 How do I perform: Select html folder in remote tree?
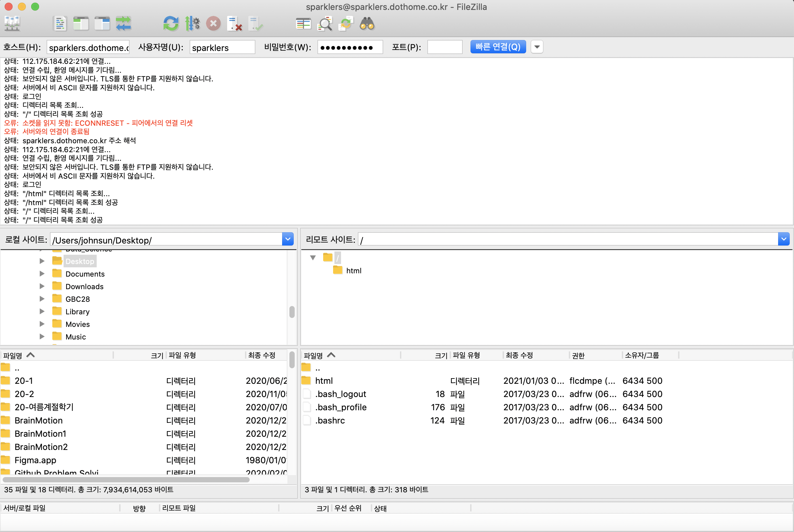coord(353,270)
